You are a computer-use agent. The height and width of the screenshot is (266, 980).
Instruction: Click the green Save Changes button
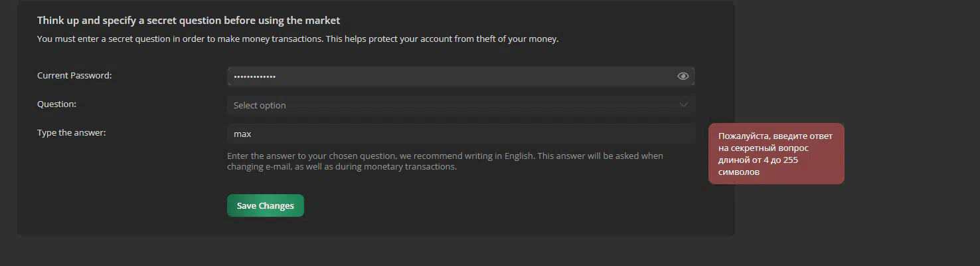pyautogui.click(x=266, y=205)
